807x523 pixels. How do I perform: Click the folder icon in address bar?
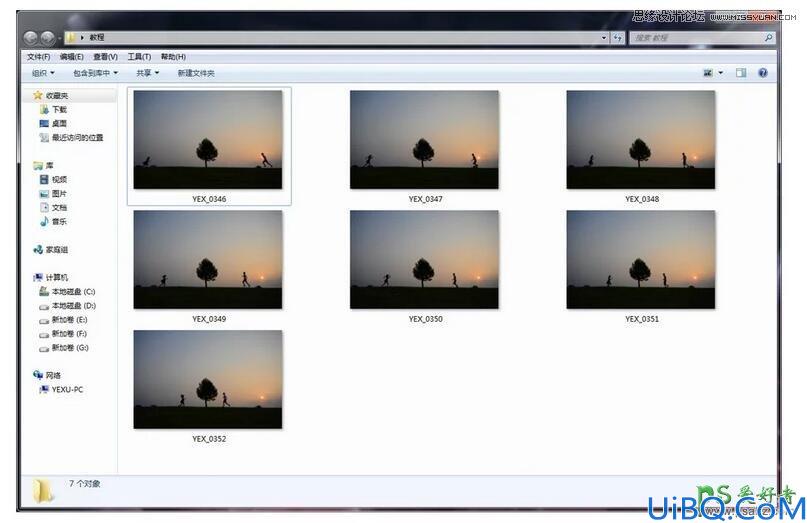71,37
